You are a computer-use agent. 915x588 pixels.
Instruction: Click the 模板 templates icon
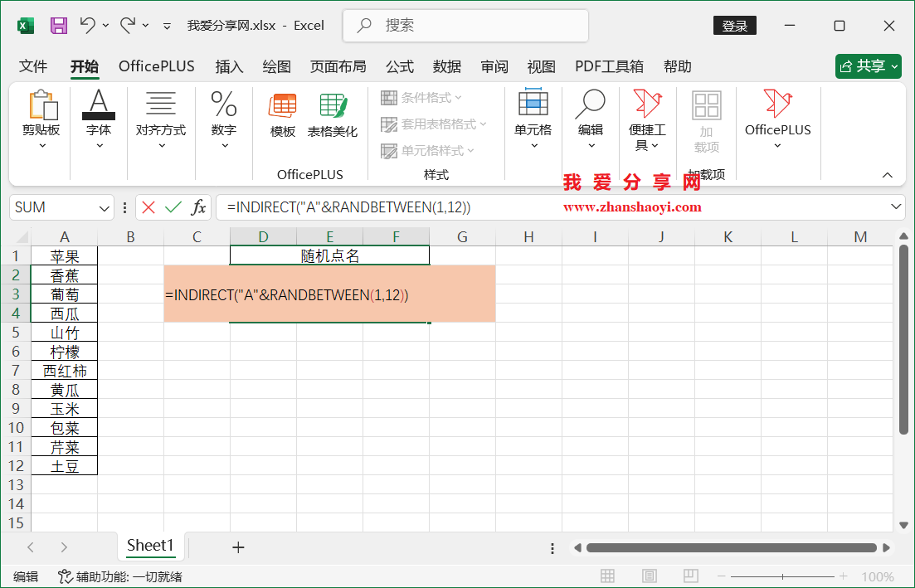point(282,115)
